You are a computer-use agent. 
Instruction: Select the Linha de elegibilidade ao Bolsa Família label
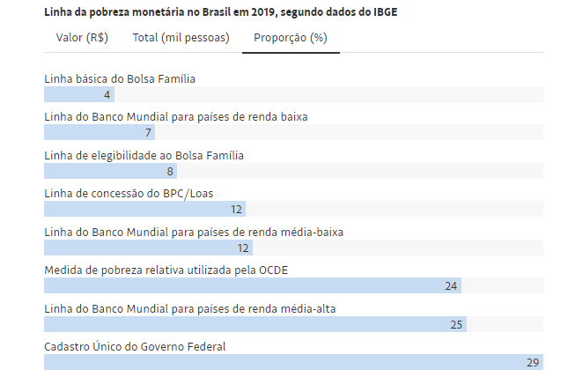pyautogui.click(x=144, y=155)
